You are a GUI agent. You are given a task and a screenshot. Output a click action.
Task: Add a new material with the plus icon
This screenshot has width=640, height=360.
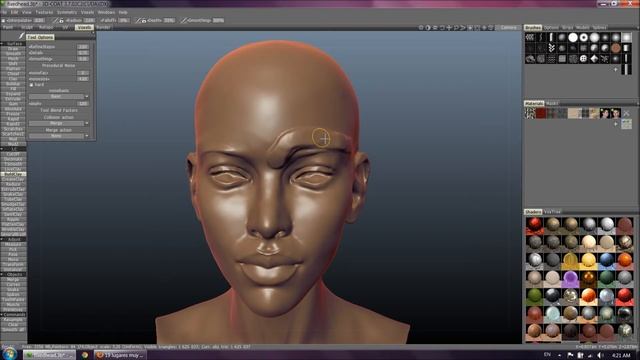(x=616, y=124)
